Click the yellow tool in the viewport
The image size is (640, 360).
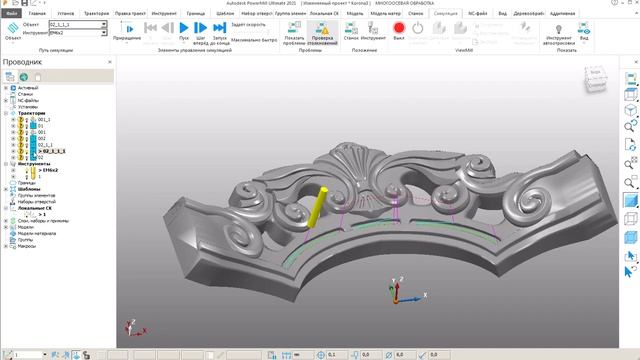(317, 207)
